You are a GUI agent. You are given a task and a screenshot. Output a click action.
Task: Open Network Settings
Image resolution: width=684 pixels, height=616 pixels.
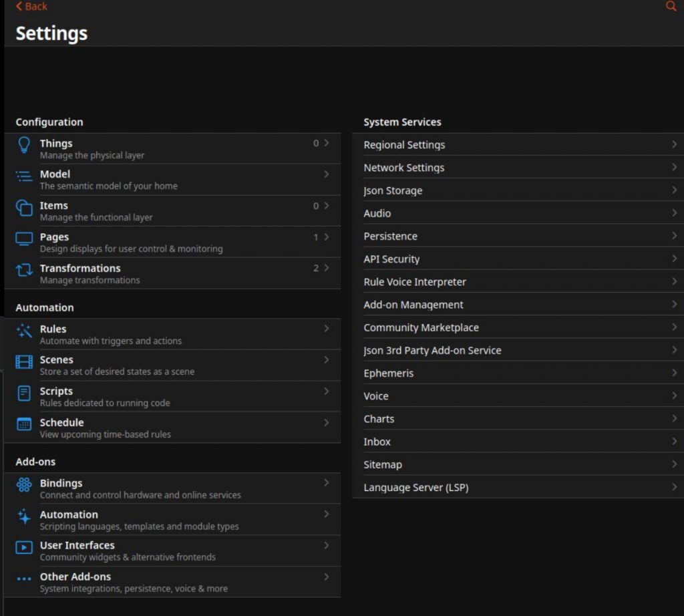click(x=404, y=168)
